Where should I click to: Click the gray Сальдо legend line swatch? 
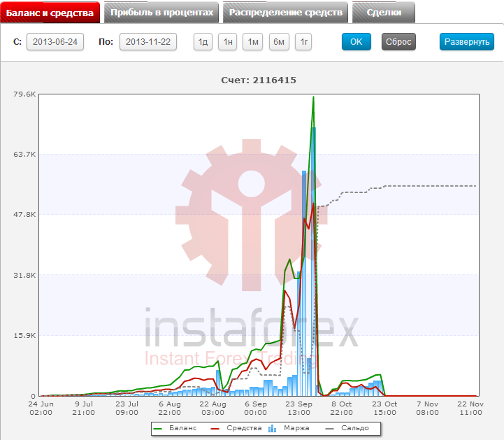(x=330, y=429)
